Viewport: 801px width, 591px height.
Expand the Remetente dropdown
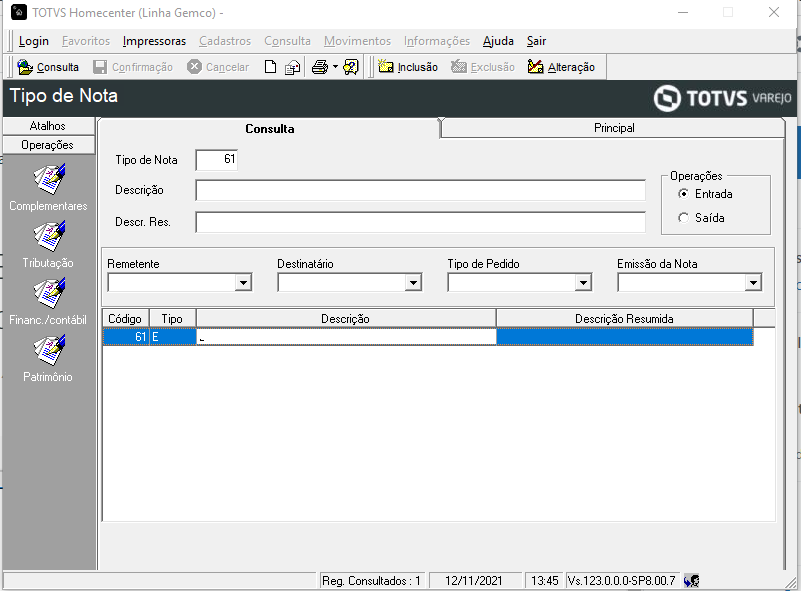coord(244,282)
